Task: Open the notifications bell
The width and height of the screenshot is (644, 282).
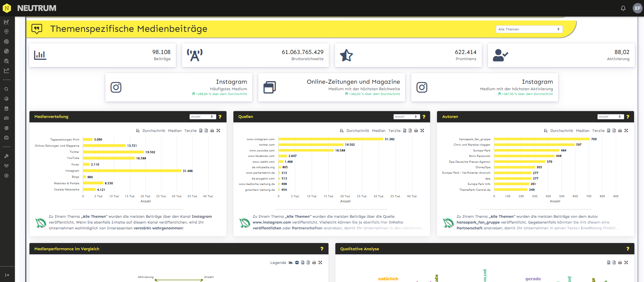Action: pyautogui.click(x=623, y=8)
